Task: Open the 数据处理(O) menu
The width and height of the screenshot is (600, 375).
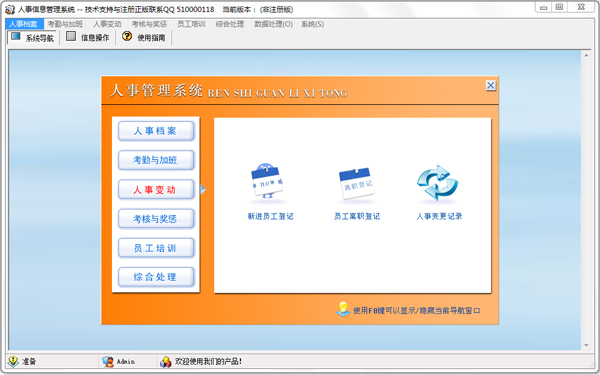Action: (274, 24)
